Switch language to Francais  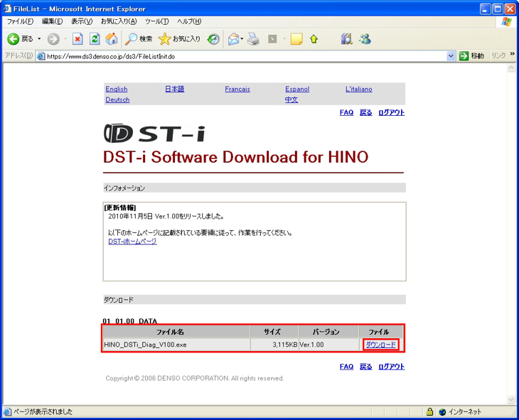tap(237, 89)
